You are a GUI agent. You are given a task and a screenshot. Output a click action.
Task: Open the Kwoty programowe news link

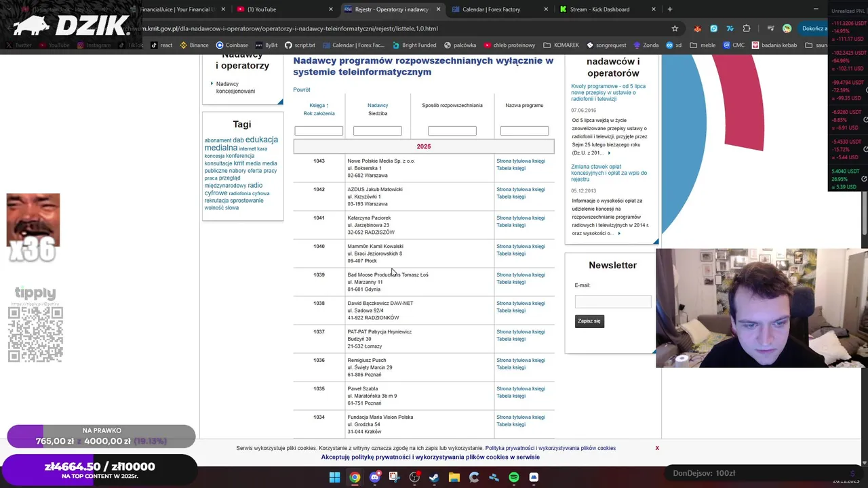[608, 93]
